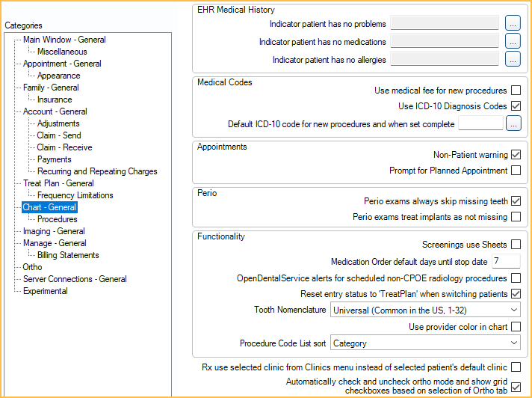Click the Medication Order default days field
Viewport: 532px width, 398px height.
tap(506, 261)
